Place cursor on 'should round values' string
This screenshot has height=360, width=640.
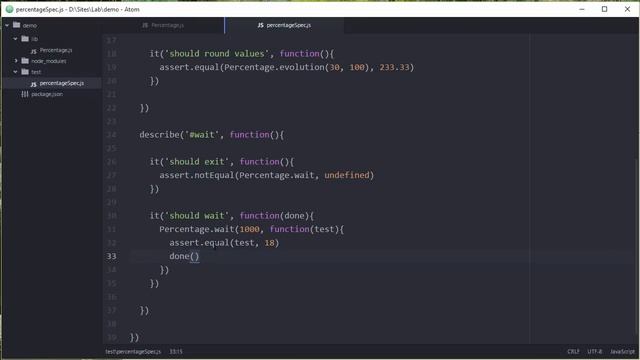pyautogui.click(x=217, y=53)
